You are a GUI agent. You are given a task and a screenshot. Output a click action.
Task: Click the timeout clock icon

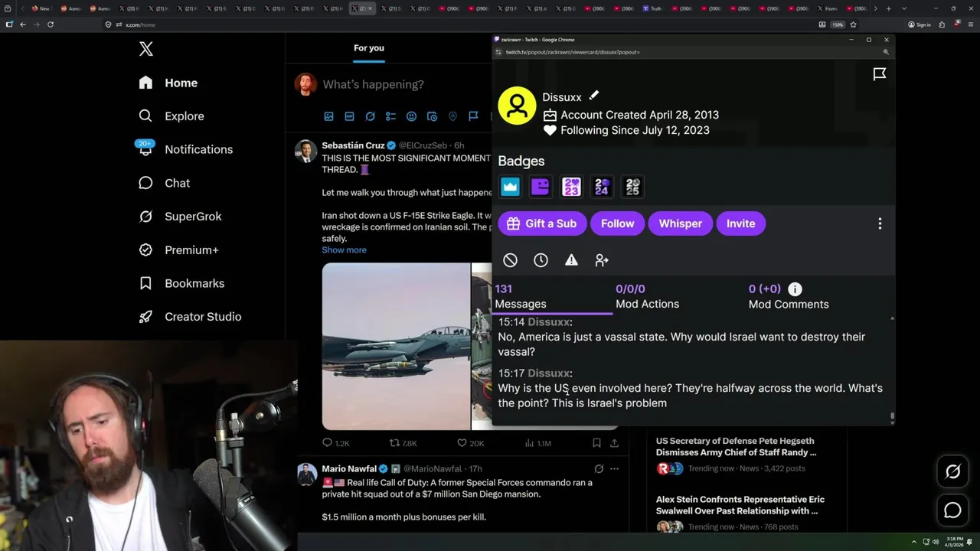click(541, 260)
